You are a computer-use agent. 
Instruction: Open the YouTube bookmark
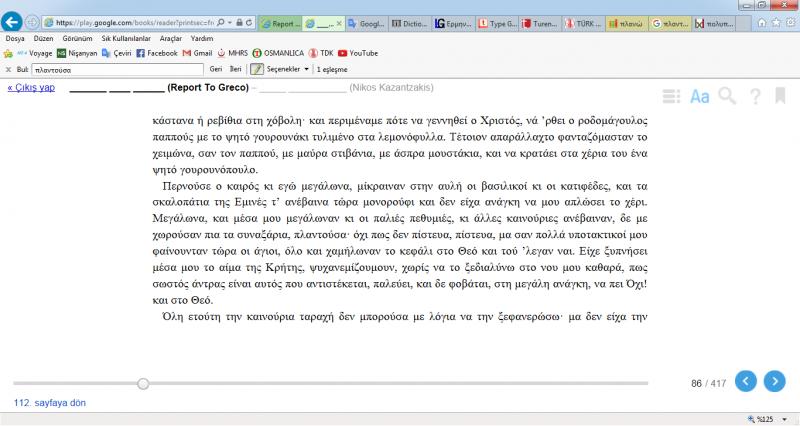coord(358,53)
